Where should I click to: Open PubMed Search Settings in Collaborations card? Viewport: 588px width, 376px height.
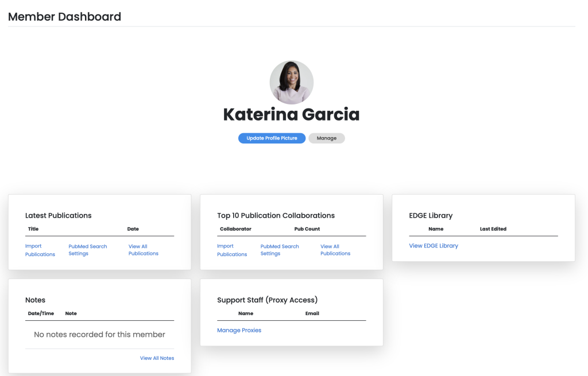[280, 250]
